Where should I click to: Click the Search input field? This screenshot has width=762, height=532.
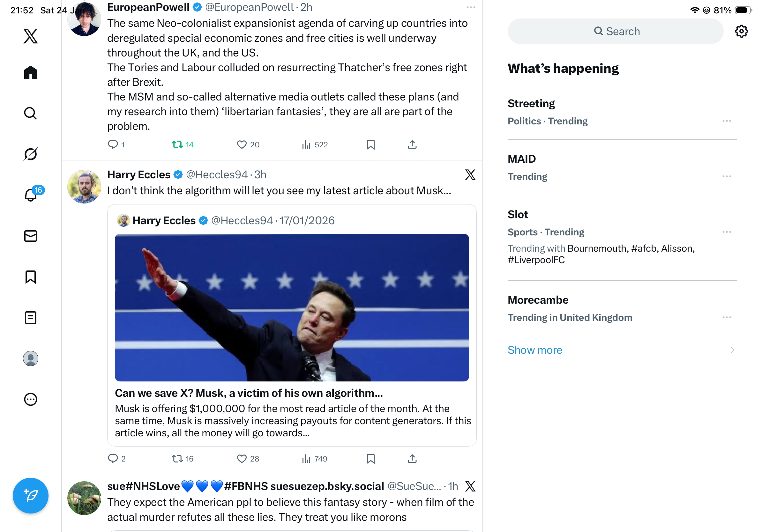[x=616, y=32]
